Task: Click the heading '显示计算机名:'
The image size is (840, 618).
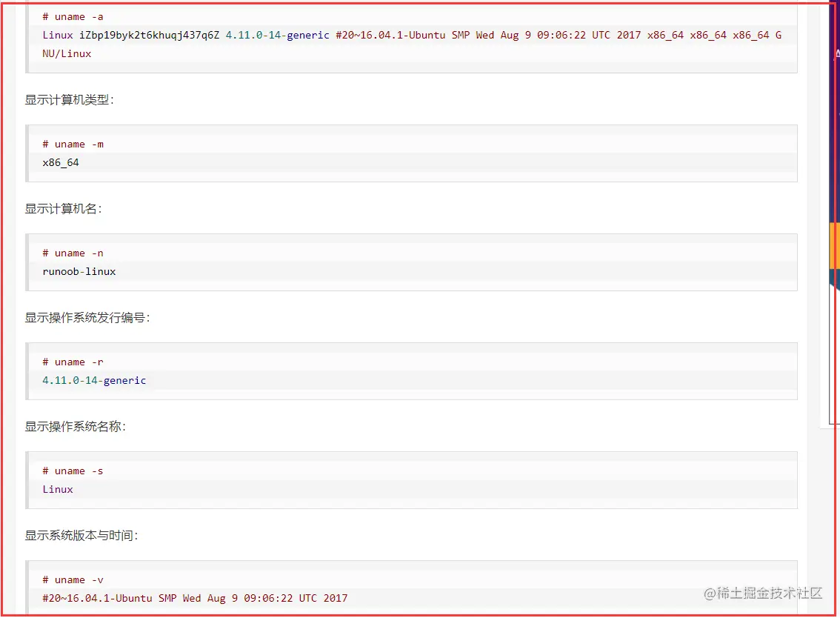Action: [63, 208]
